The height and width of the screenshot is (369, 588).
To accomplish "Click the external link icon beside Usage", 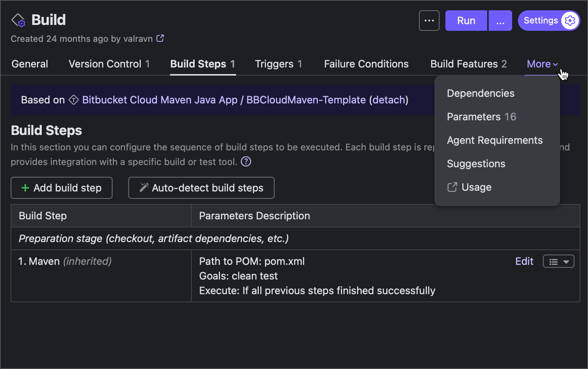I will [452, 187].
